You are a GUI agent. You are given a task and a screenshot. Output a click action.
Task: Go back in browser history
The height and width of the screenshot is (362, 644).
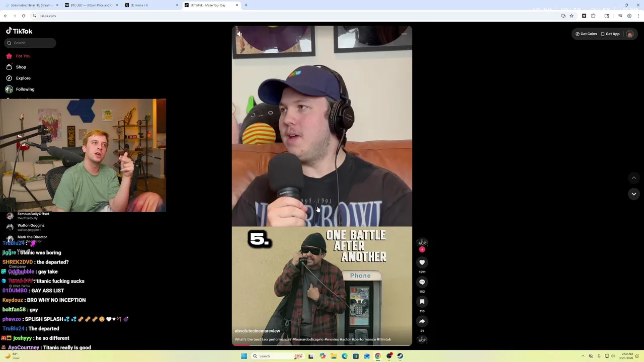[6, 16]
